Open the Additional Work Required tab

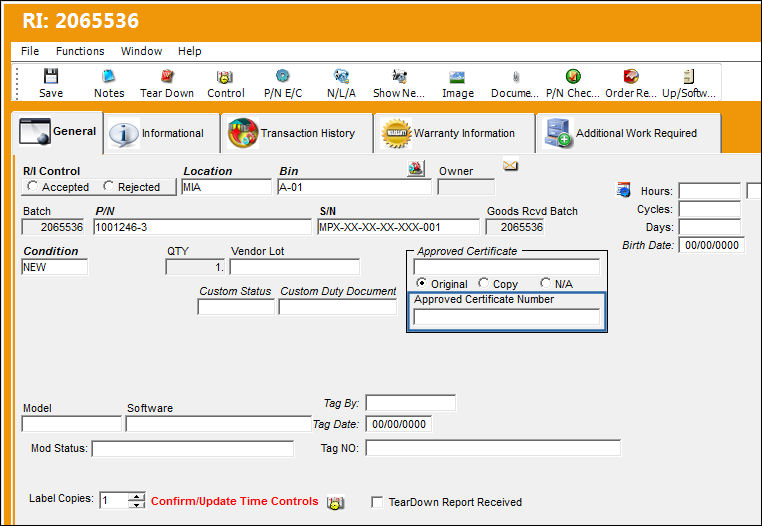click(x=628, y=133)
